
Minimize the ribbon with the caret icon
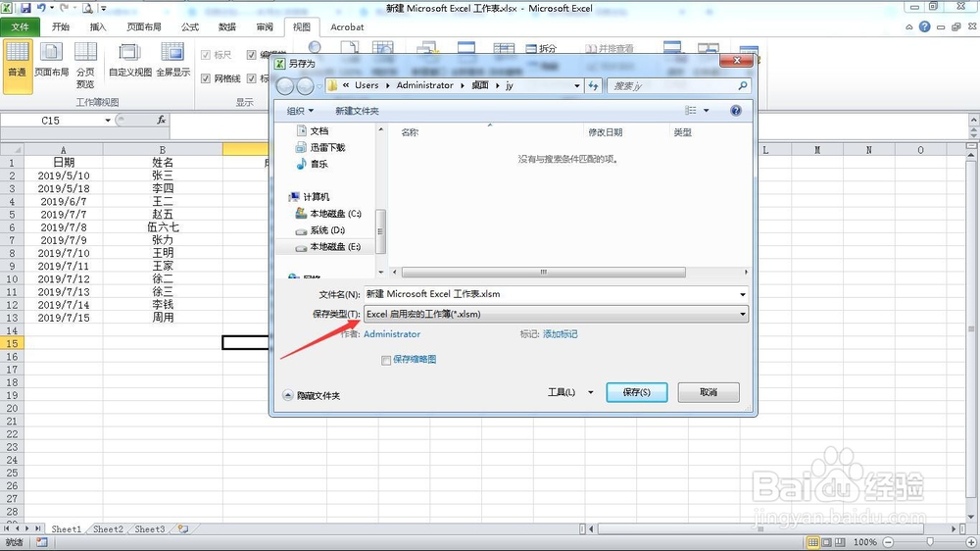click(909, 26)
